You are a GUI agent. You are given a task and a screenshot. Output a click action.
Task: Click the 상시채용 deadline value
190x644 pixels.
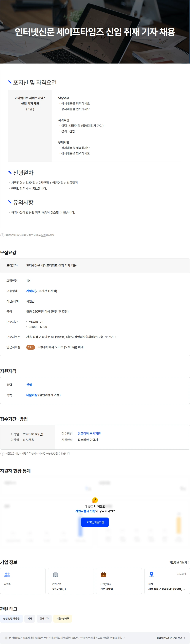pos(28,440)
